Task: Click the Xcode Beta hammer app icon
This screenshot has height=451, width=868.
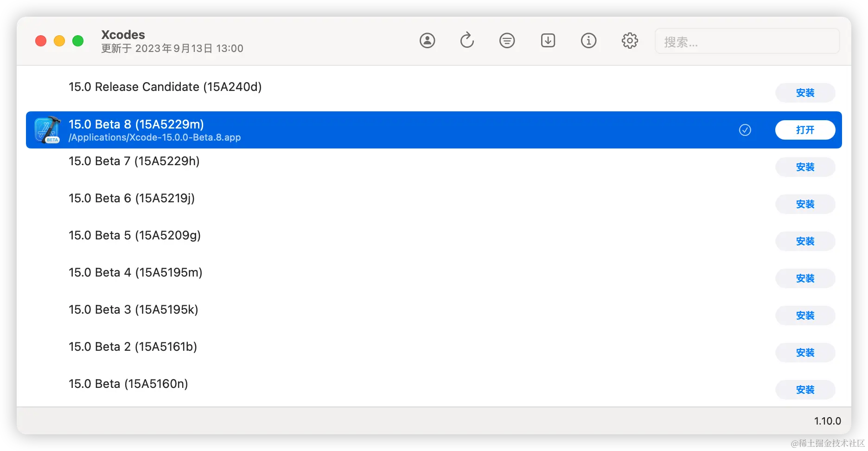Action: click(x=48, y=130)
